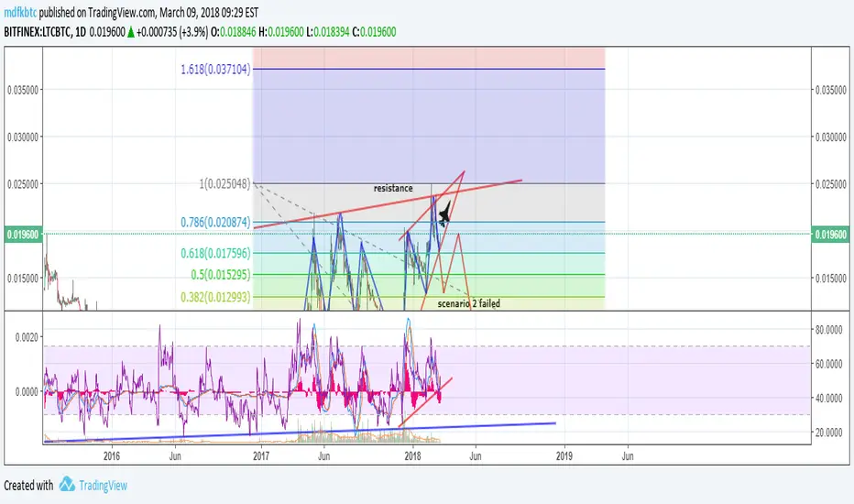Click the H:0.019600 high price value
This screenshot has height=504, width=854.
(281, 32)
